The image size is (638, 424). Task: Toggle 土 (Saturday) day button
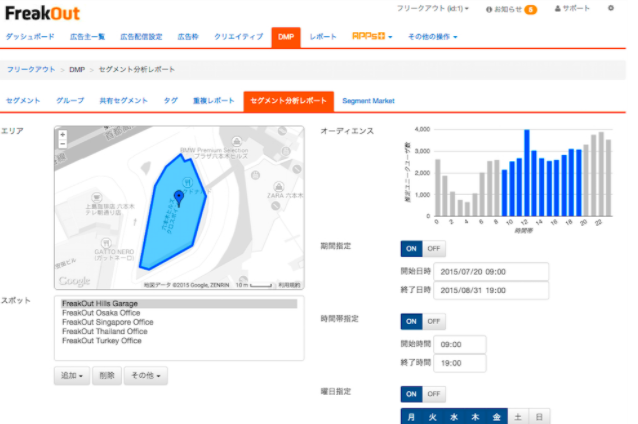[x=518, y=417]
